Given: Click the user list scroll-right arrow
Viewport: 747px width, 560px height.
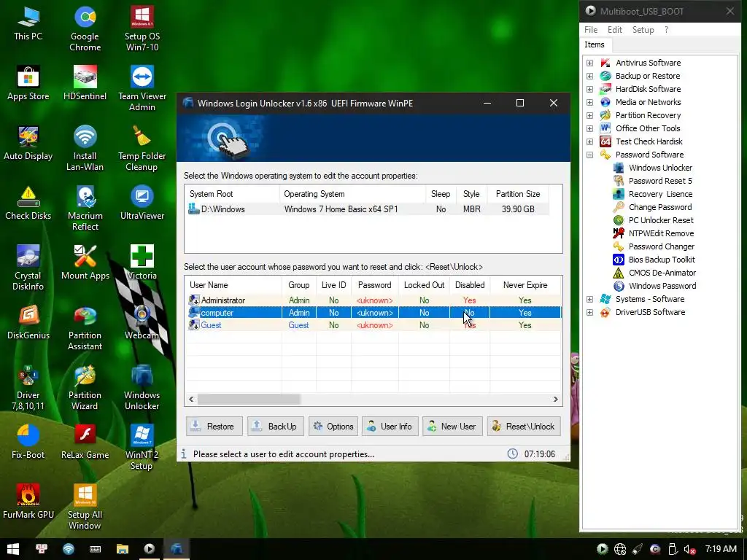Looking at the screenshot, I should [x=555, y=399].
